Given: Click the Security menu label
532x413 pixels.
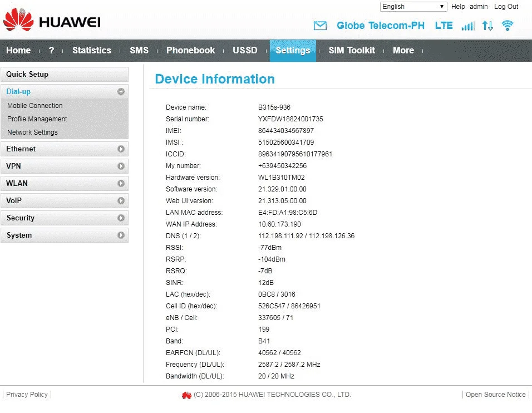Looking at the screenshot, I should (x=21, y=218).
